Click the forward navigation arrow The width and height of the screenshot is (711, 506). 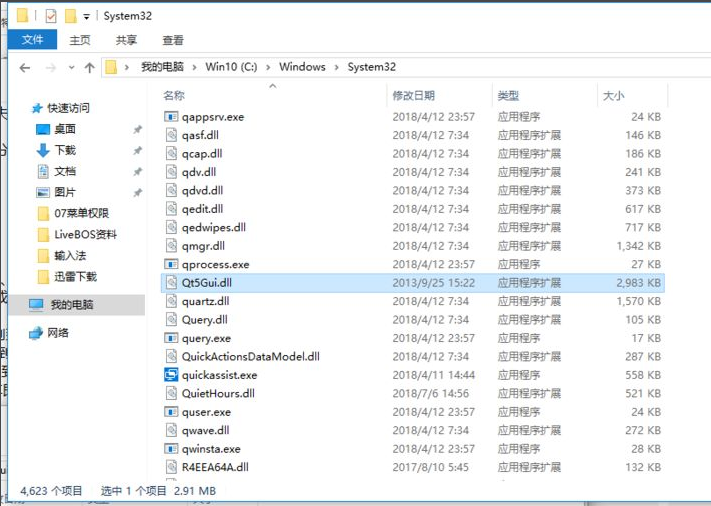tap(50, 68)
